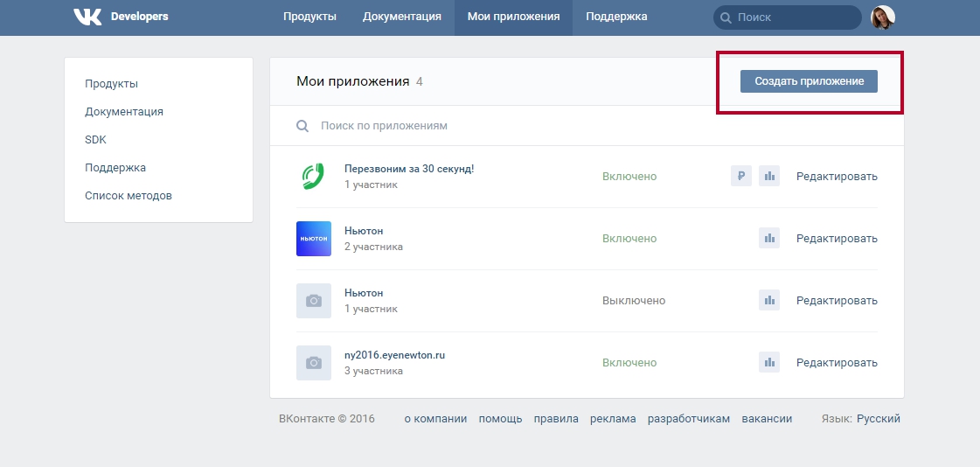
Task: Open the user profile avatar
Action: [882, 17]
